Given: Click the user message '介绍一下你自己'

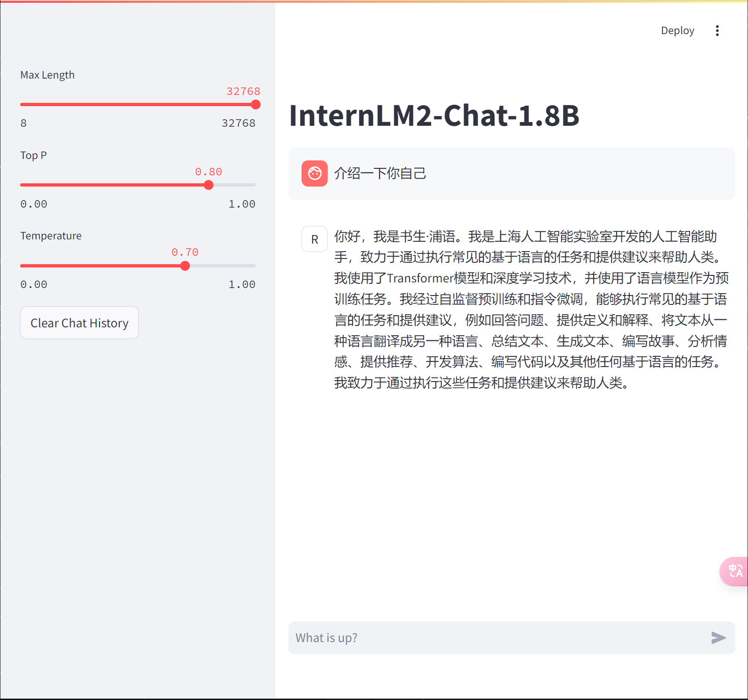Looking at the screenshot, I should (x=380, y=173).
